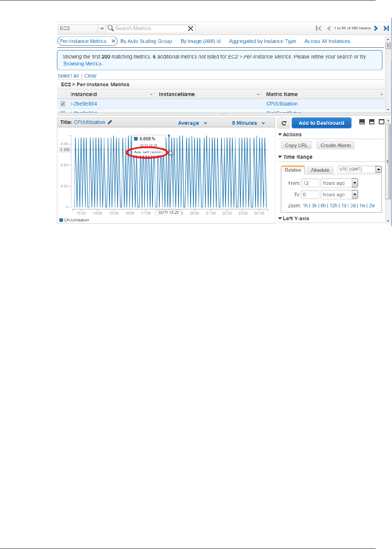Viewport: 392px width, 549px height.
Task: Zoom graph to 12h
Action: click(333, 206)
